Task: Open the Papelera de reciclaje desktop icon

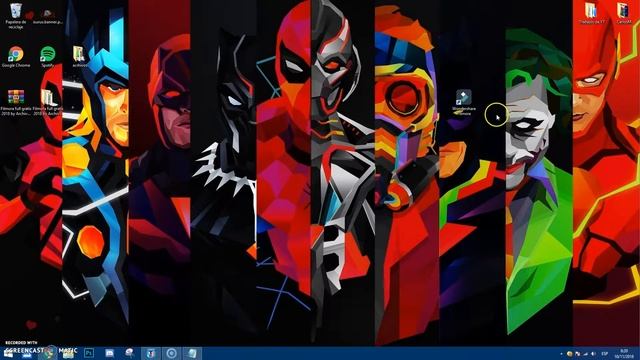Action: point(16,16)
